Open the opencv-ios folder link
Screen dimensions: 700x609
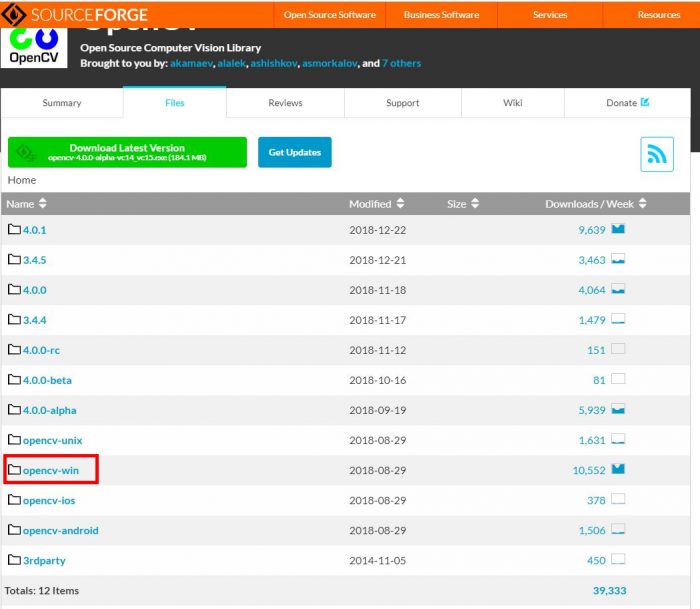49,501
